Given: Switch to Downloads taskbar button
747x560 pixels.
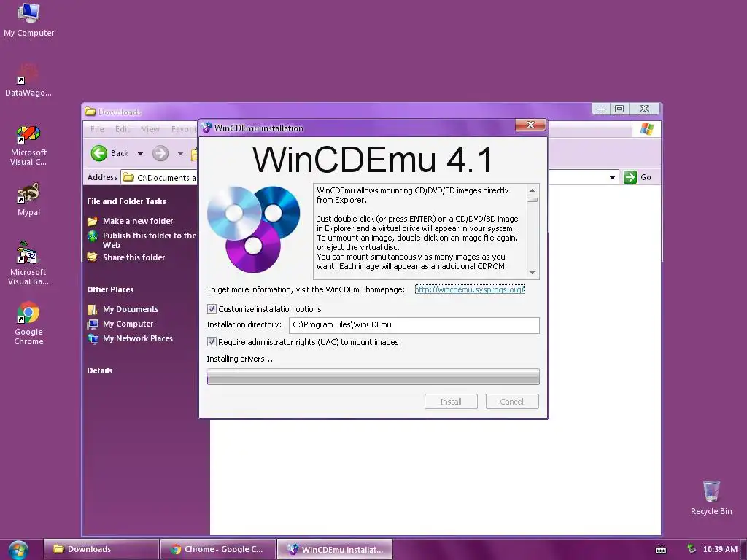Looking at the screenshot, I should 101,549.
